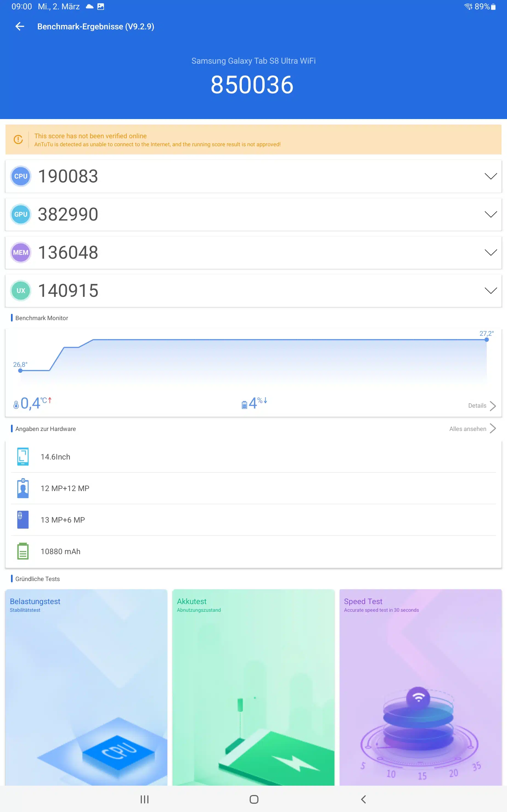Click the MEM score badge icon
The height and width of the screenshot is (812, 507).
(21, 252)
